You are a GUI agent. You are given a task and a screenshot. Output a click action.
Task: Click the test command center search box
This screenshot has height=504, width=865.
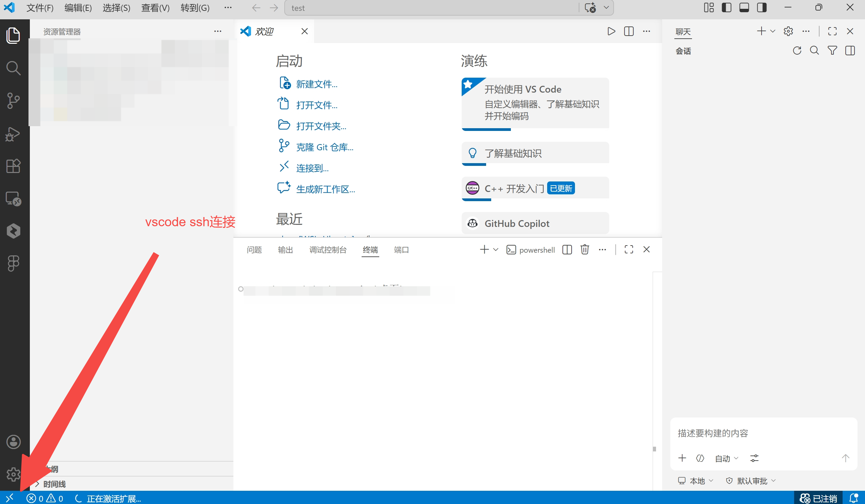[432, 8]
